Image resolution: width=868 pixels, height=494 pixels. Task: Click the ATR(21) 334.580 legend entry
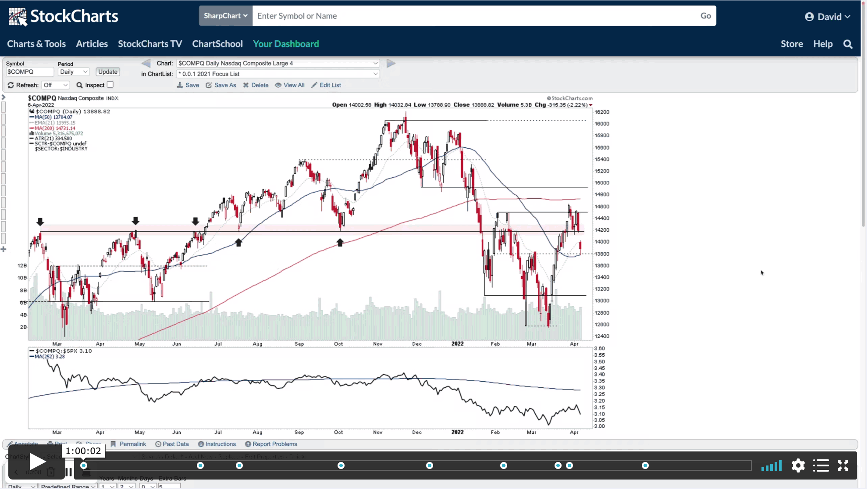click(x=51, y=139)
